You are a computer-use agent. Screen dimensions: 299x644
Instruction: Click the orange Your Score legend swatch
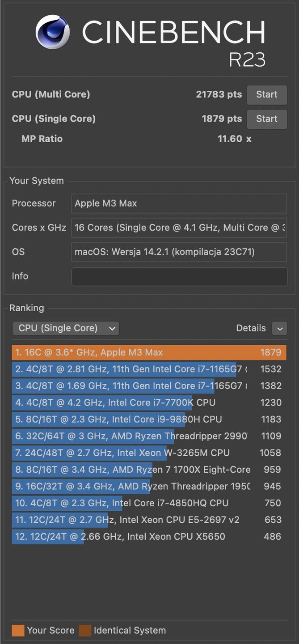(18, 631)
